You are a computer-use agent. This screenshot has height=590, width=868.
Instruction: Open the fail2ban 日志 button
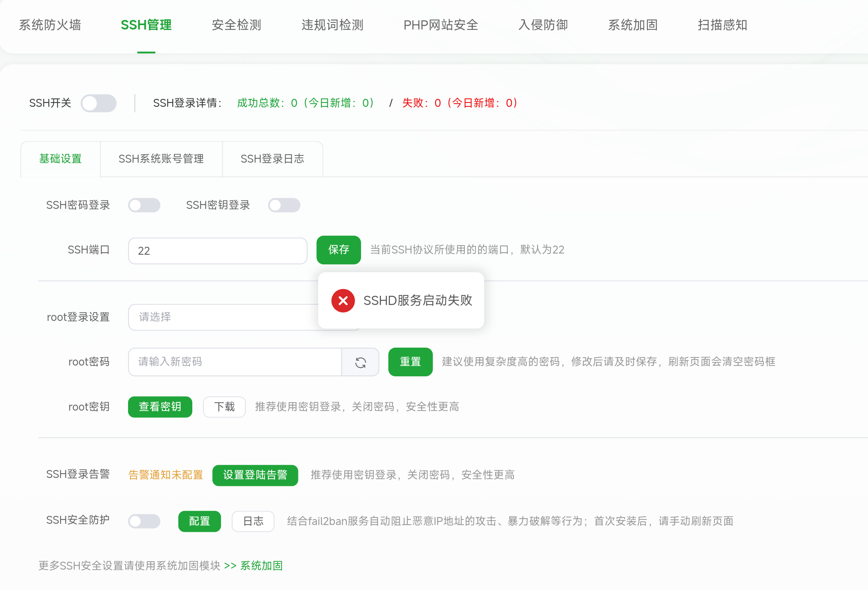tap(253, 521)
